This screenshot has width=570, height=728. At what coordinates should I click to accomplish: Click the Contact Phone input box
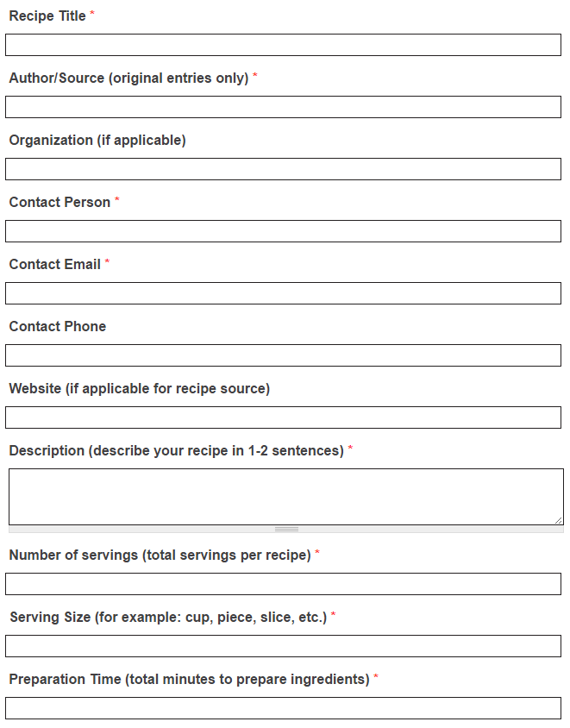coord(283,355)
